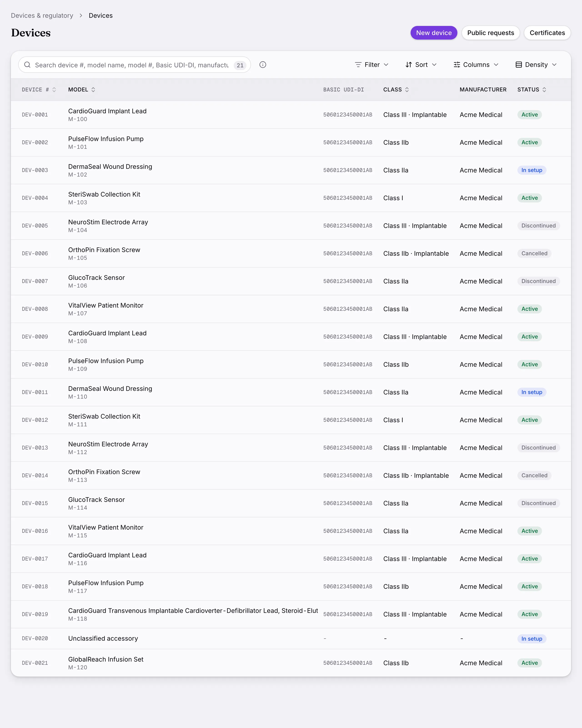Select row DEV-0001
582x728 pixels.
pyautogui.click(x=291, y=115)
